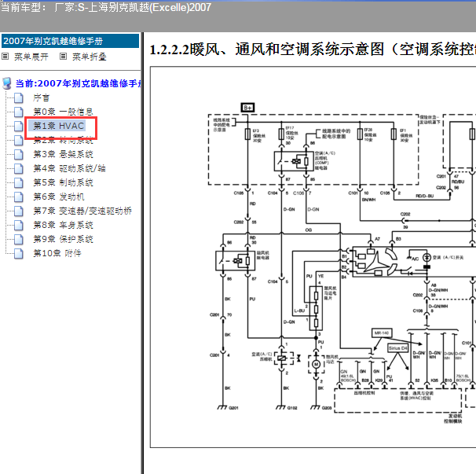The height and width of the screenshot is (474, 476).
Task: Click the page icon next to 第7章 变速器/变速驱动桥
Action: (19, 211)
